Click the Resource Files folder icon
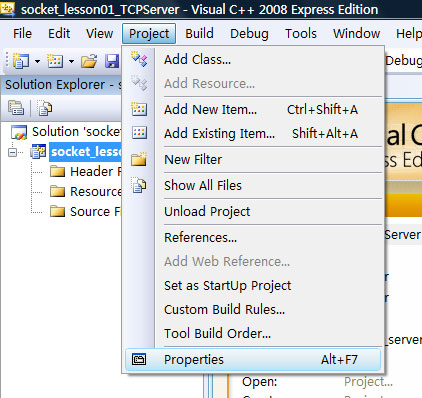The height and width of the screenshot is (398, 422). coord(57,192)
